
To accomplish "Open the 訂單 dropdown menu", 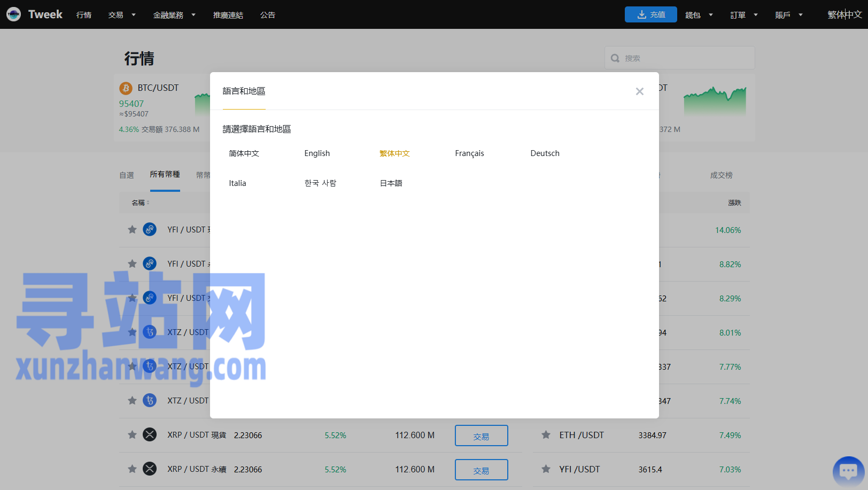I will (x=743, y=14).
